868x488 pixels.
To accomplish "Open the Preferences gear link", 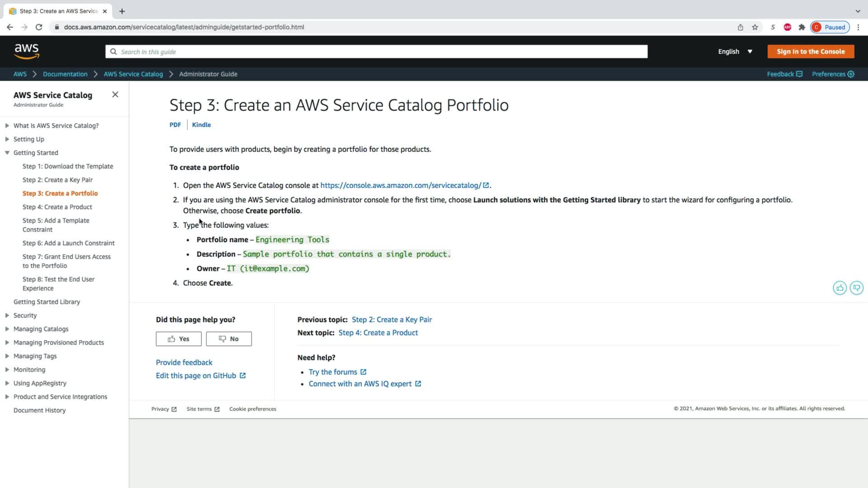I will (x=833, y=74).
